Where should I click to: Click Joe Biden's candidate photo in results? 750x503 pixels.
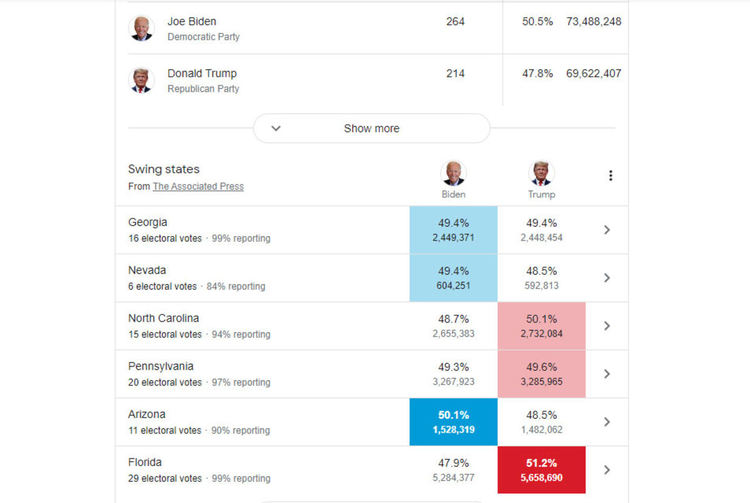[142, 28]
